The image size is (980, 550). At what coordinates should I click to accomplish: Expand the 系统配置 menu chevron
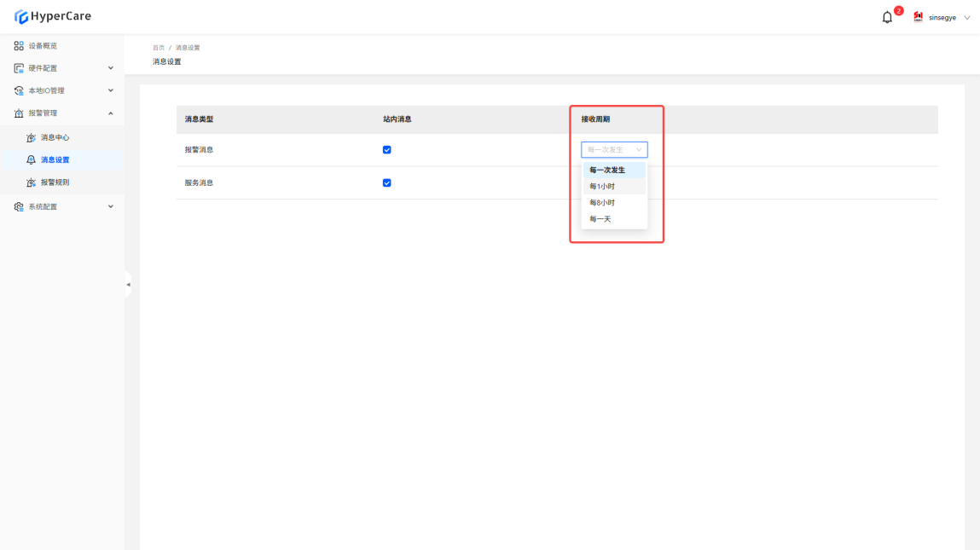point(111,207)
